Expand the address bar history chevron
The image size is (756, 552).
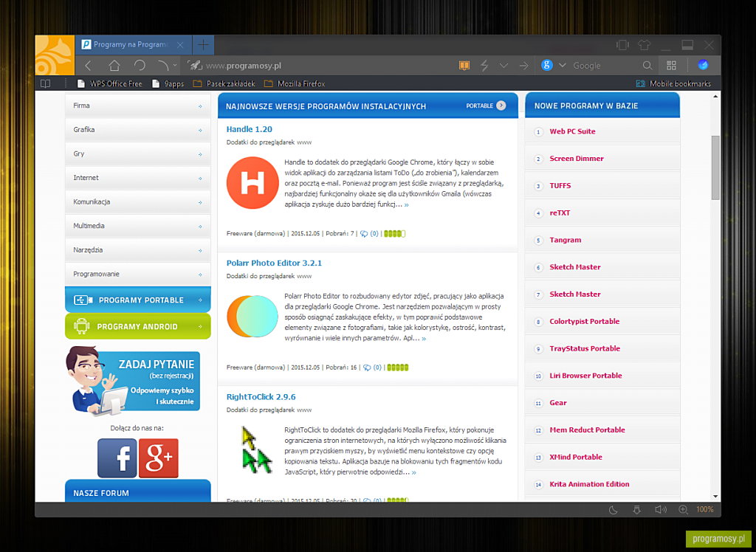504,66
